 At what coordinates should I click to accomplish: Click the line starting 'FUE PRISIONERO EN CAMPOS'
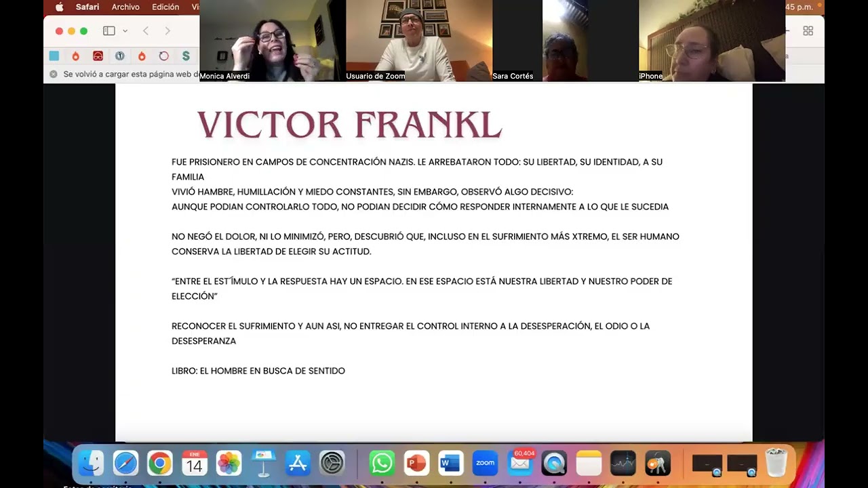pyautogui.click(x=417, y=169)
